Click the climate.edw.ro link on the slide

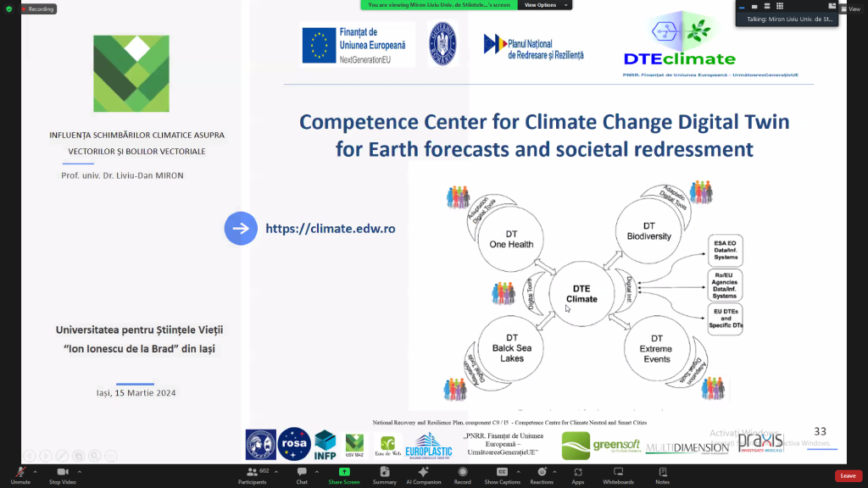tap(330, 229)
